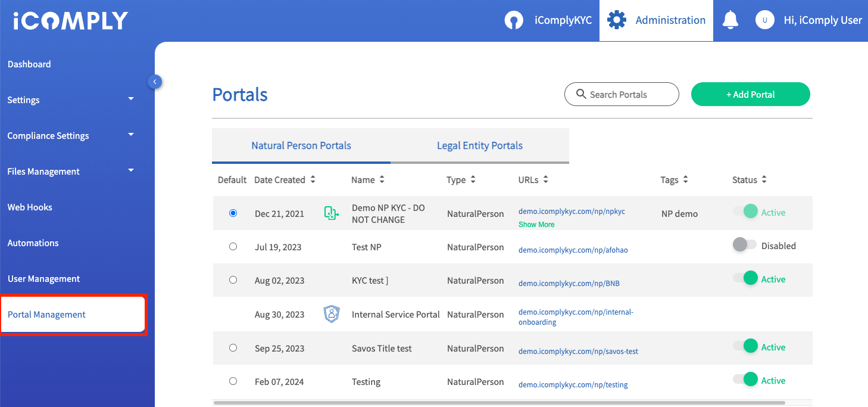Toggle status of Demo NP KYC portal
The image size is (868, 407).
tap(745, 211)
